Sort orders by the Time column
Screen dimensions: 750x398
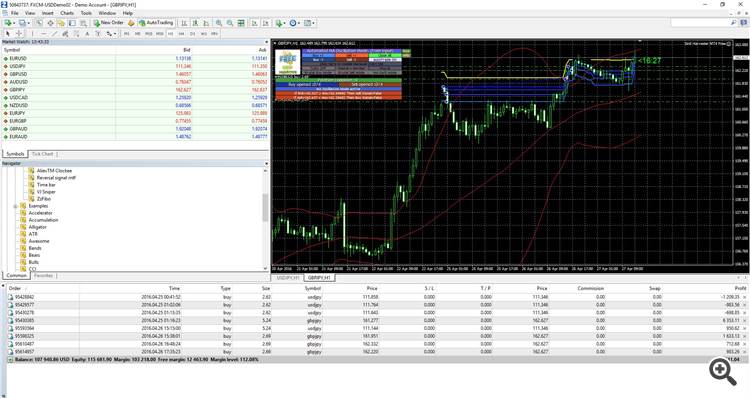tap(174, 288)
